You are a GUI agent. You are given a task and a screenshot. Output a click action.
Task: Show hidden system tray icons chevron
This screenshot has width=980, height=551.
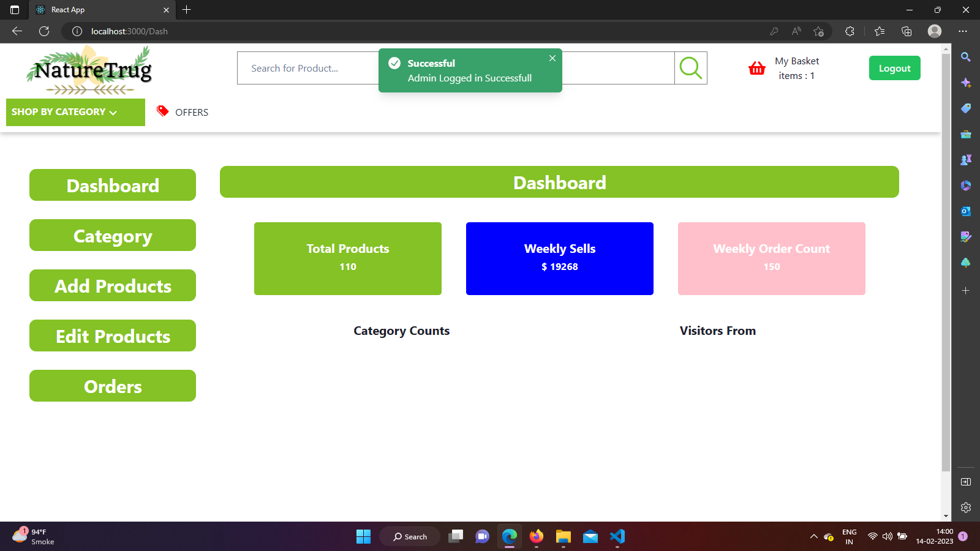click(813, 536)
